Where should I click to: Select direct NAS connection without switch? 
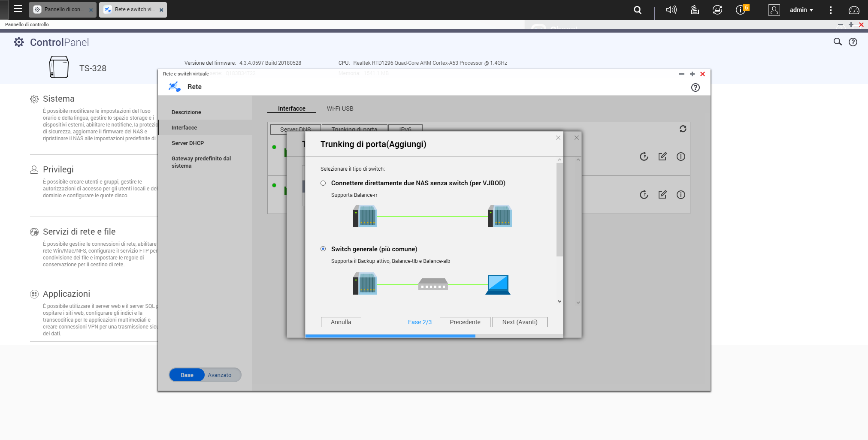pos(323,183)
